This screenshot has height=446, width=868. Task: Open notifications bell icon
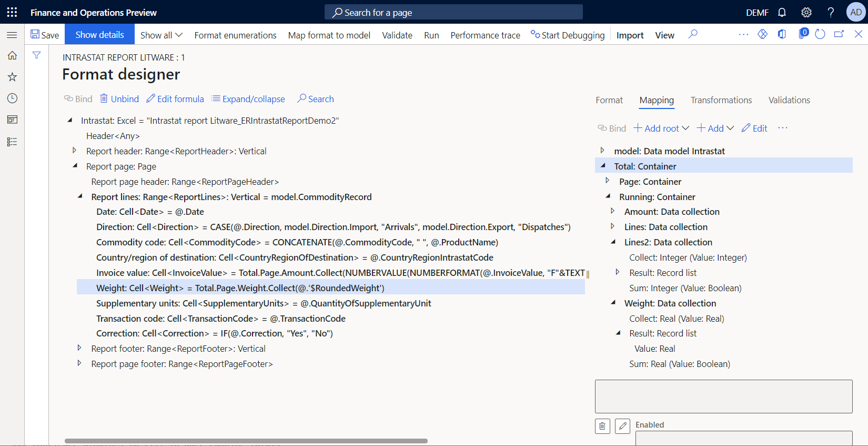coord(782,12)
